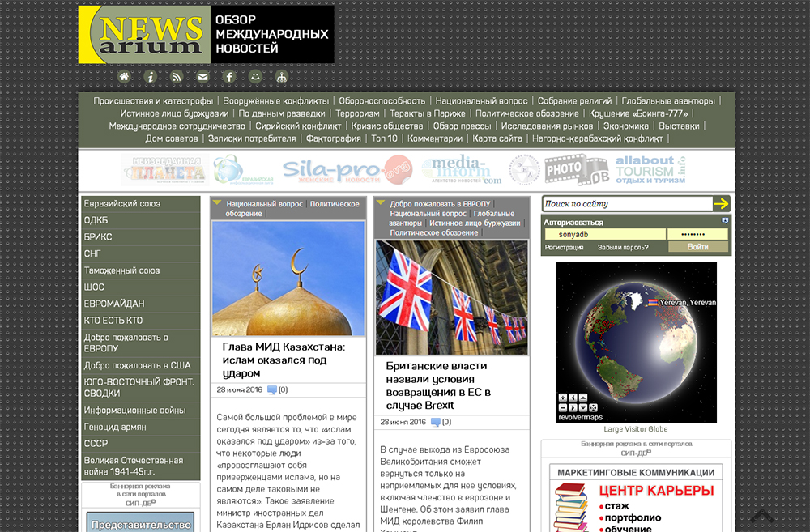
Task: Click the yellow arrow search button
Action: [x=721, y=204]
